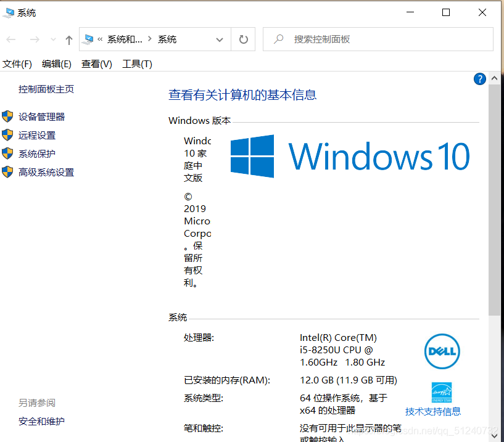Screen dimensions: 504x442
Task: Click the shield icon beside 高级系统设置
Action: [7, 172]
